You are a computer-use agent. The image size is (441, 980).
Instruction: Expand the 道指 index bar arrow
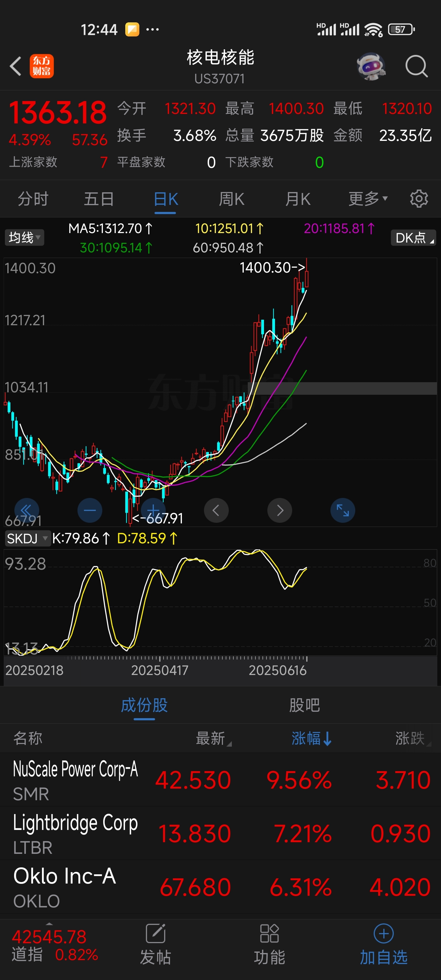point(49,924)
